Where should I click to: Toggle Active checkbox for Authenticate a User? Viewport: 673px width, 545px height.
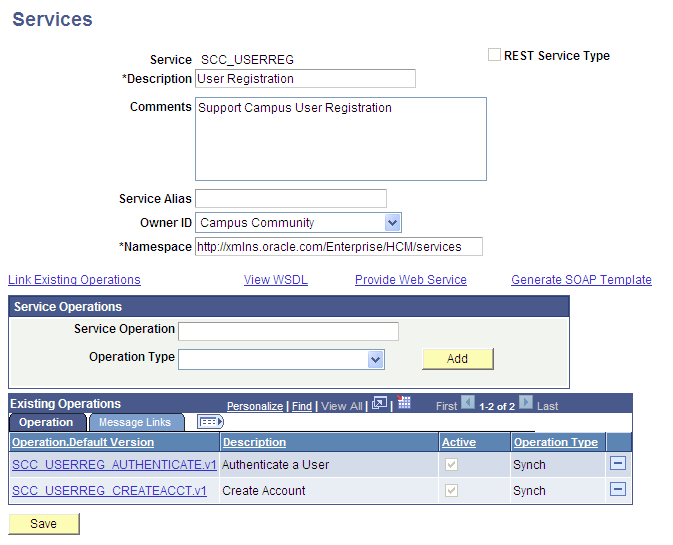click(x=451, y=464)
